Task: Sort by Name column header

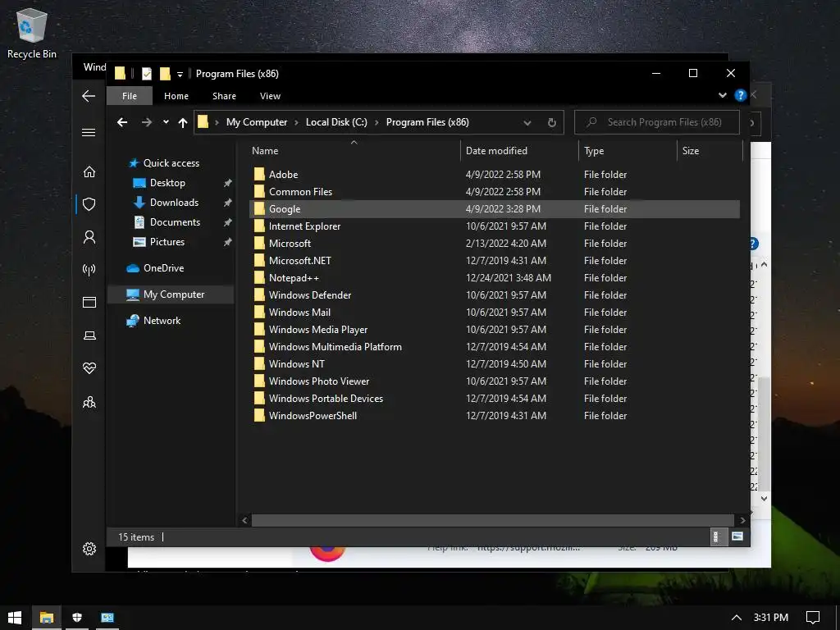Action: click(x=354, y=151)
